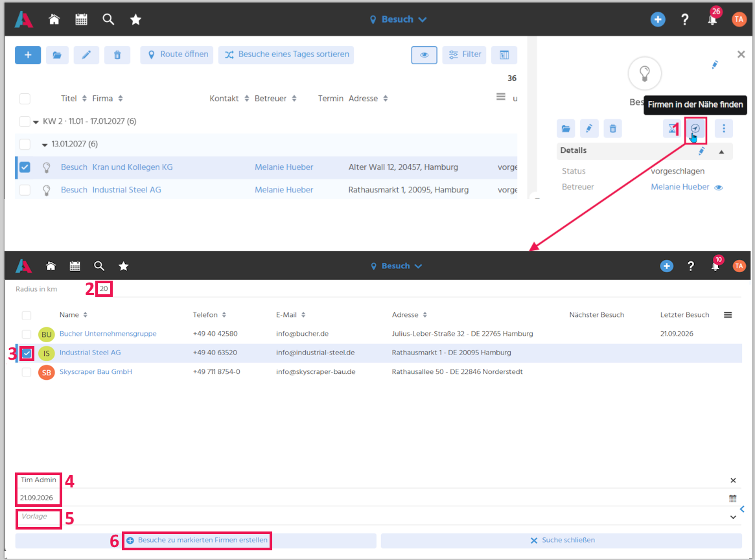Open the home icon in the upper screenshot's navigation bar
The height and width of the screenshot is (560, 755).
coord(54,19)
